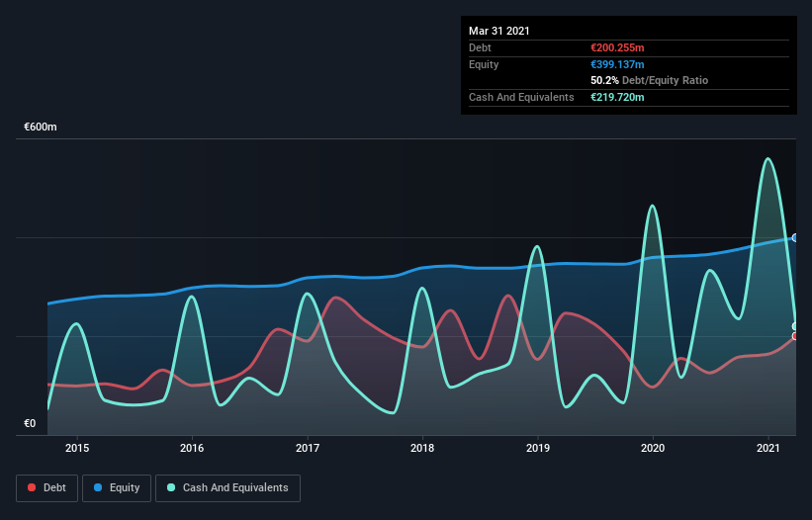
Task: Select the 2021 x-axis label
Action: 767,448
